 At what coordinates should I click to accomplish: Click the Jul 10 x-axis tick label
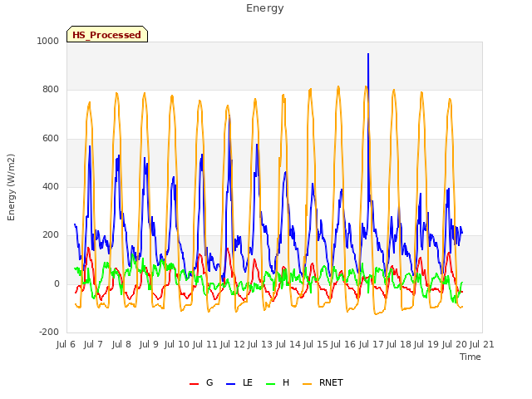[x=177, y=345]
